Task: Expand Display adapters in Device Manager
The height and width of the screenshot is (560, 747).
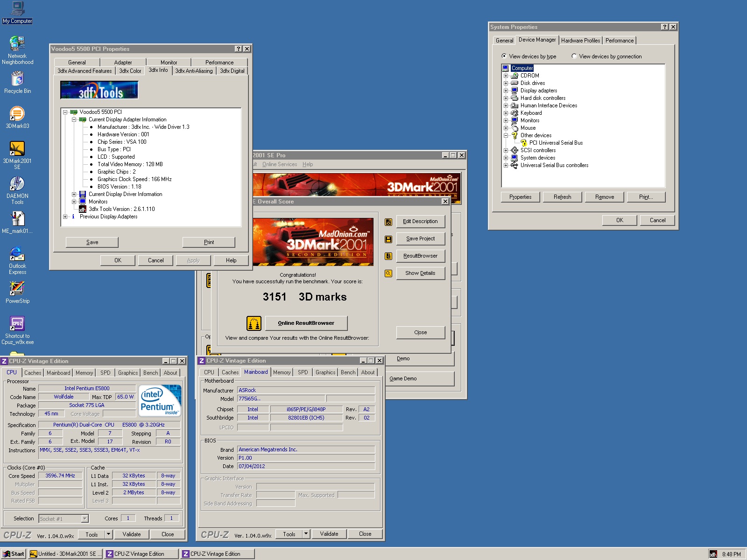Action: (x=506, y=91)
